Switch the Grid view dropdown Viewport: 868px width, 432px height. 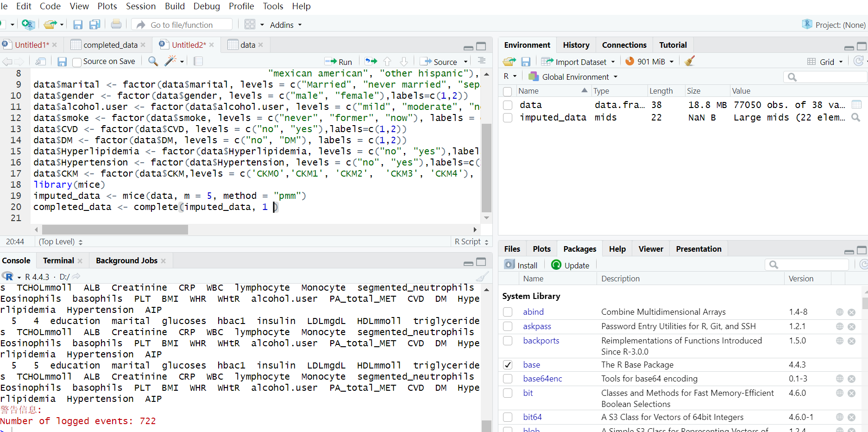[825, 62]
